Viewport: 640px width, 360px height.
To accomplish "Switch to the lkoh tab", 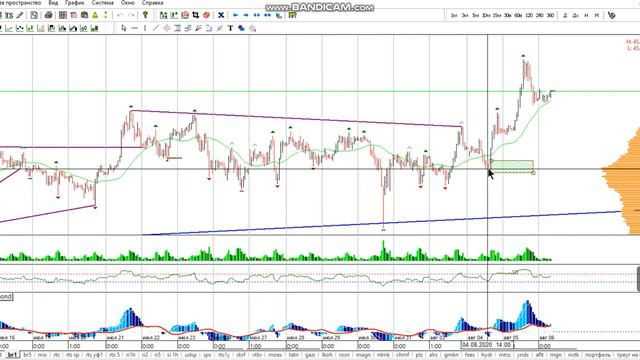I will click(x=327, y=355).
